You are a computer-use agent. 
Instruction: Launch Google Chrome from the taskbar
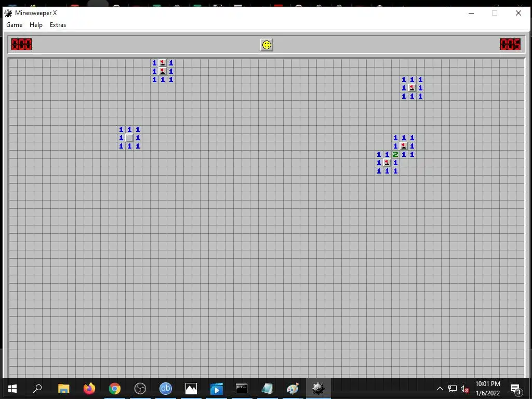click(115, 389)
